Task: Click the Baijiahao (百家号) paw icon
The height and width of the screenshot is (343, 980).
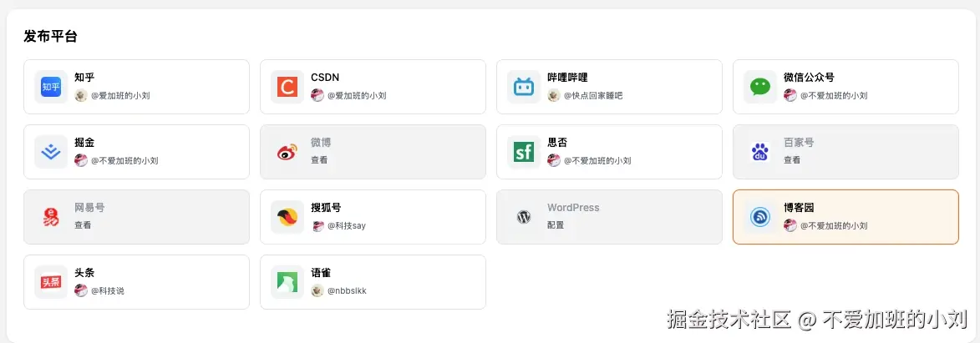Action: [760, 152]
